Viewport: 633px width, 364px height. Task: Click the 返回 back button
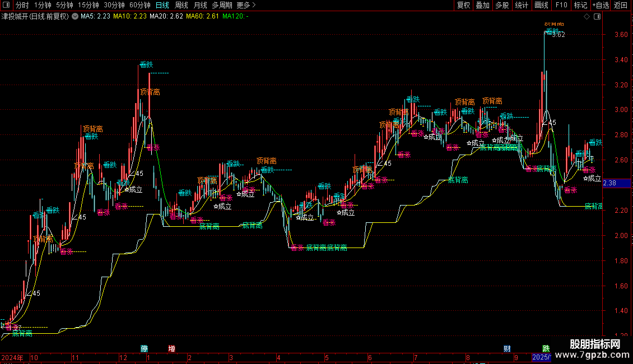click(x=621, y=5)
